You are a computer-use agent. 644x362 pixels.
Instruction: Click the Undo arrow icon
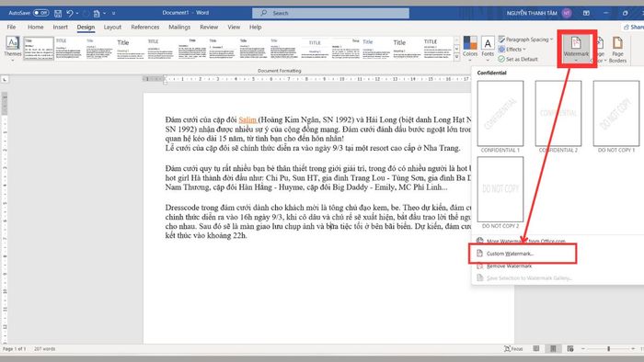click(x=69, y=13)
